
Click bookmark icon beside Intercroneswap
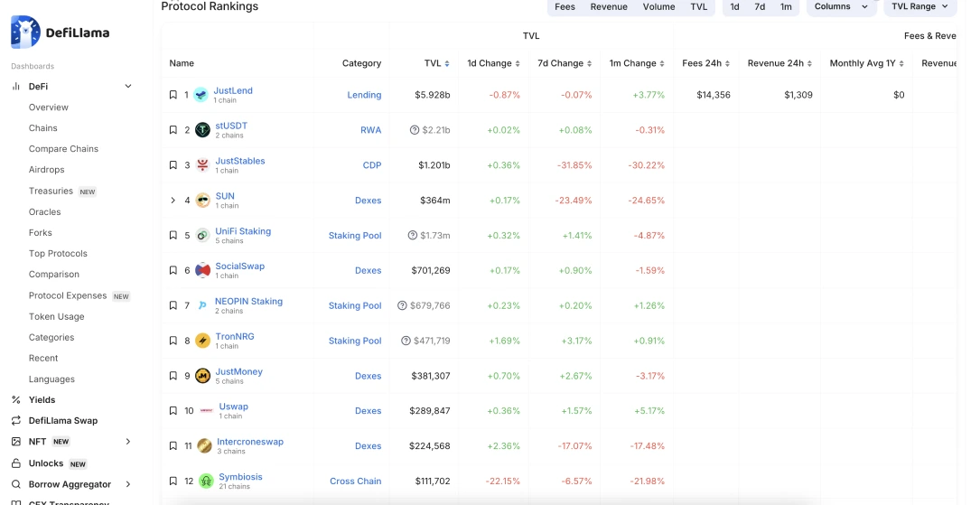pyautogui.click(x=173, y=445)
